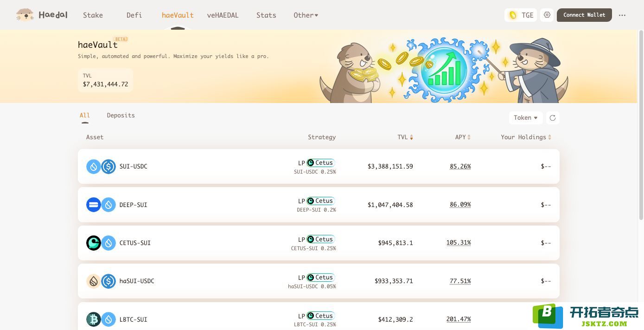This screenshot has width=644, height=330.
Task: Click the 105.31% APY value
Action: (459, 243)
